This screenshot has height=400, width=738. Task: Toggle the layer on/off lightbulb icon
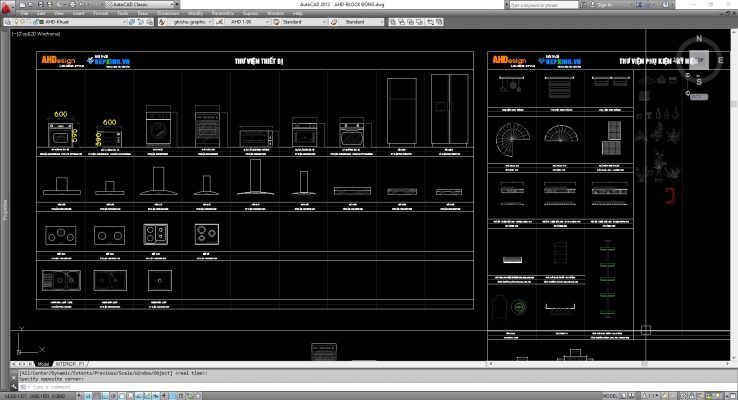17,20
